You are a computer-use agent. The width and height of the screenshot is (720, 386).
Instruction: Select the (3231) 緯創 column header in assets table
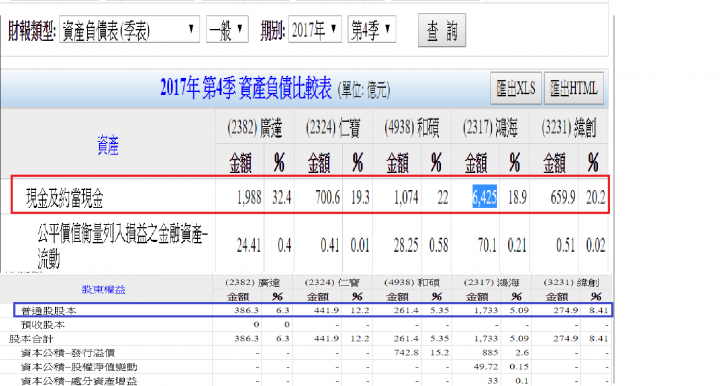point(568,128)
